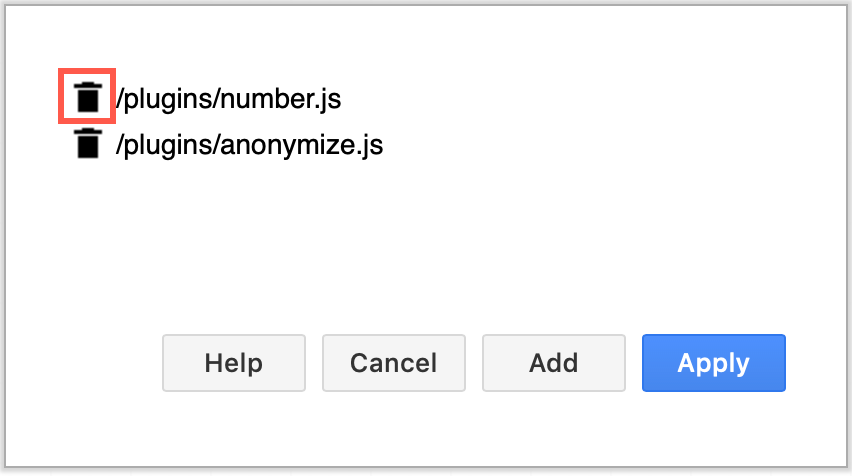Select the /plugins/anonymize.js entry text
Image resolution: width=852 pixels, height=476 pixels.
click(249, 146)
